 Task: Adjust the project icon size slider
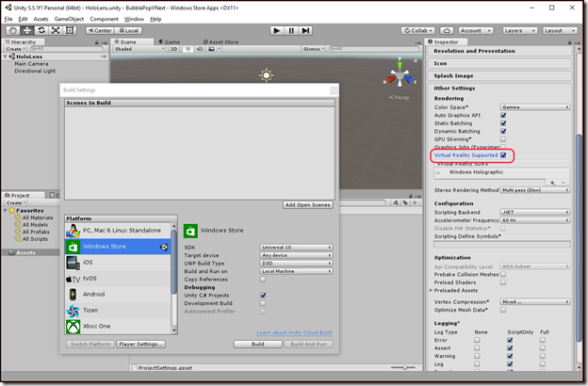tap(404, 367)
